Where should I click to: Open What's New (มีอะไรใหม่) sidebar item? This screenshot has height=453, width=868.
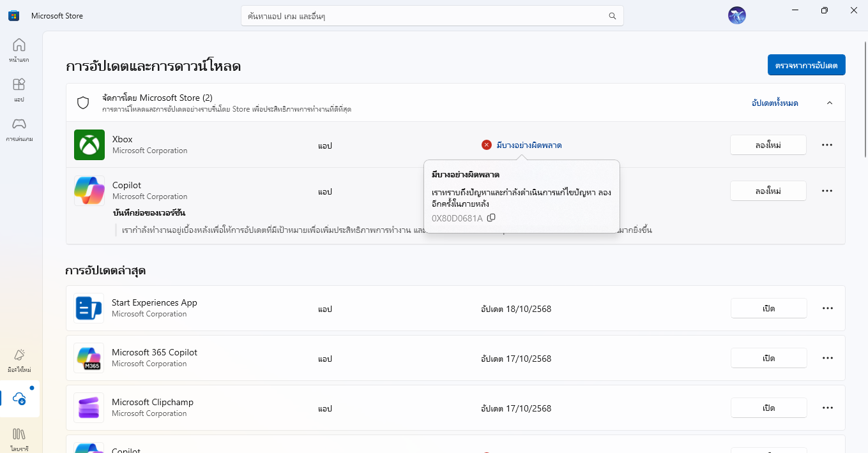(19, 360)
